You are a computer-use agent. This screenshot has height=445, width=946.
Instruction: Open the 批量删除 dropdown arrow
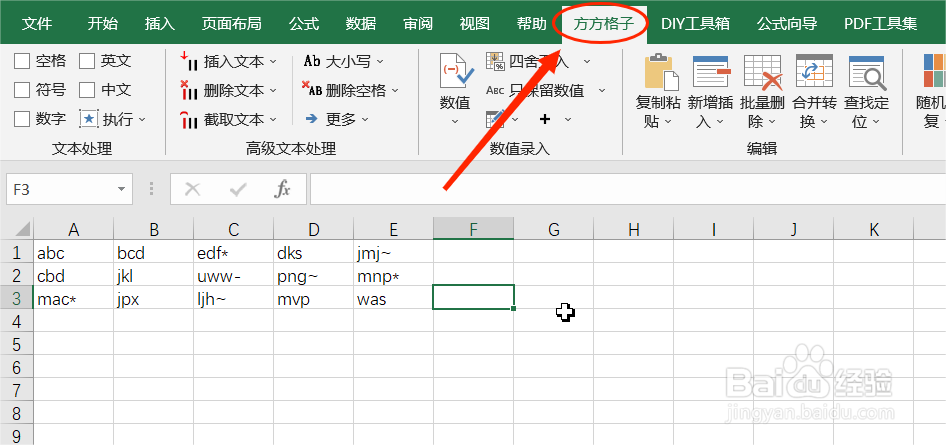[772, 122]
